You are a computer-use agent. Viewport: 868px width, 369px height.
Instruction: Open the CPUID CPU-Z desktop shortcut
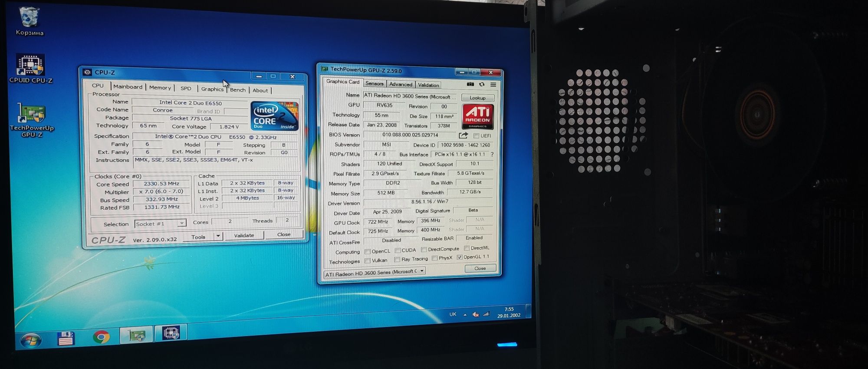[x=30, y=69]
